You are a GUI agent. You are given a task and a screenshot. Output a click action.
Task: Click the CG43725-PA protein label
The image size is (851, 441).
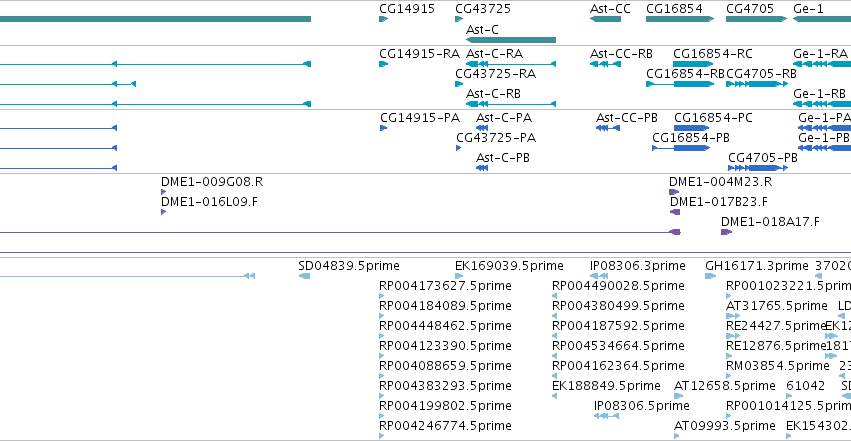tap(496, 138)
